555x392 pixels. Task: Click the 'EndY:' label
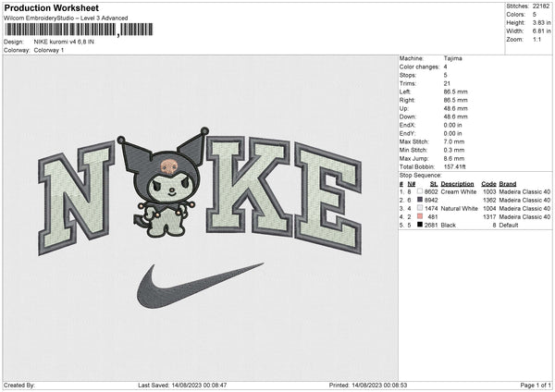(407, 133)
